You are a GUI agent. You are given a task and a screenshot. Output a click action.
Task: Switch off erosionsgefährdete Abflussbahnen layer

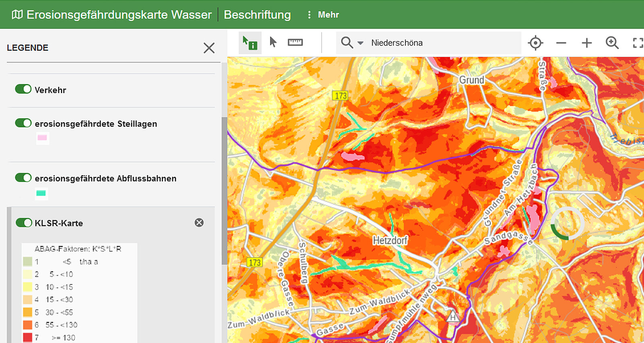pos(23,178)
